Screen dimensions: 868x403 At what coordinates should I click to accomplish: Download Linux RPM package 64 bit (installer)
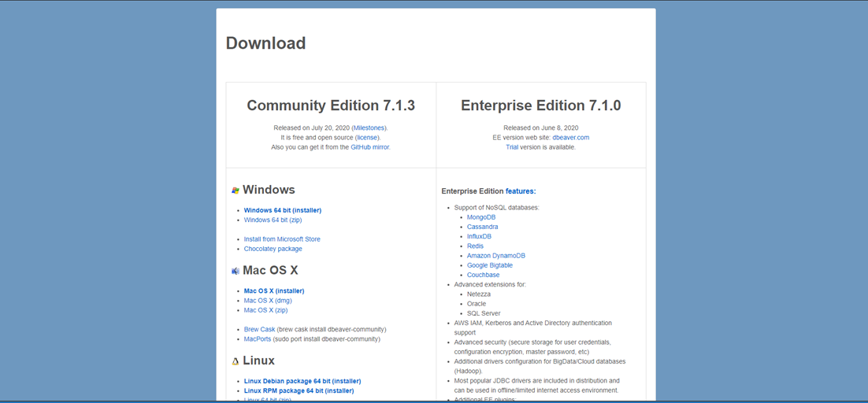(299, 390)
